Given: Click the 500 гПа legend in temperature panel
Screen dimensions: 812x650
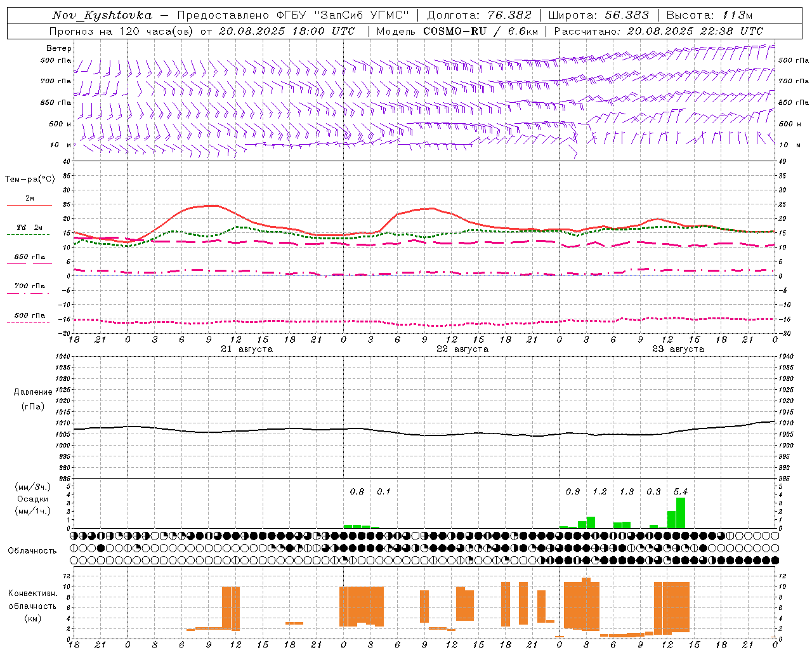Looking at the screenshot, I should (30, 315).
